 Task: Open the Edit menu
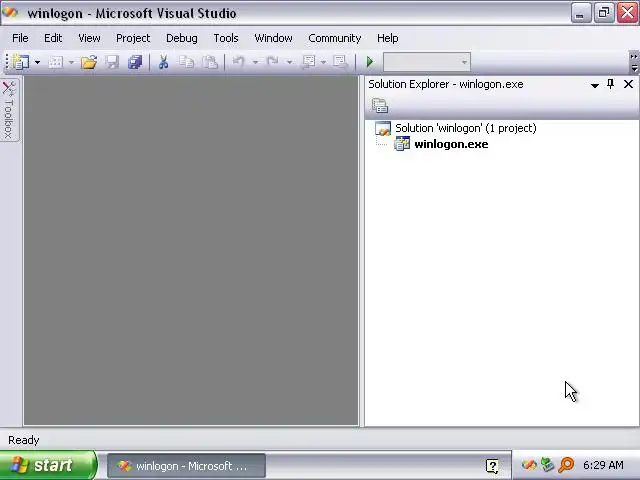point(53,38)
